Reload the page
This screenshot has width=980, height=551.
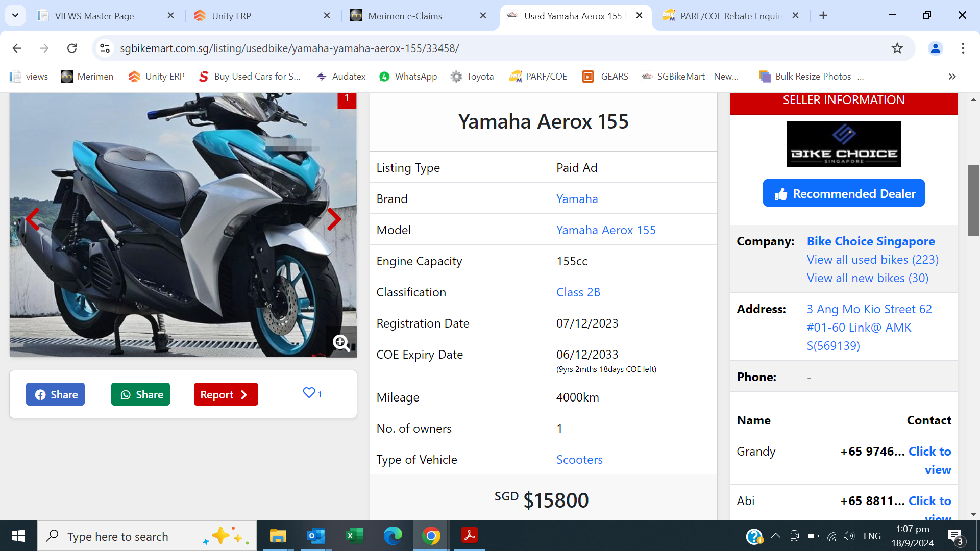click(x=72, y=48)
